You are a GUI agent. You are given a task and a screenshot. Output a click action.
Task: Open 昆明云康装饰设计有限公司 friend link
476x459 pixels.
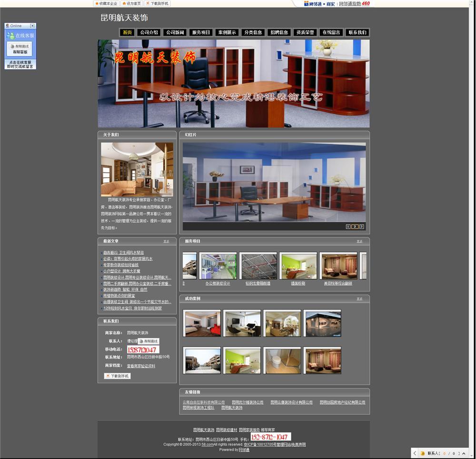[x=291, y=402]
